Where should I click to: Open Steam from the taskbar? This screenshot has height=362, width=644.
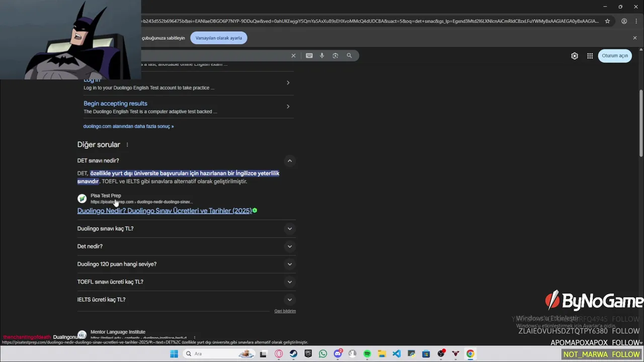[293, 354]
